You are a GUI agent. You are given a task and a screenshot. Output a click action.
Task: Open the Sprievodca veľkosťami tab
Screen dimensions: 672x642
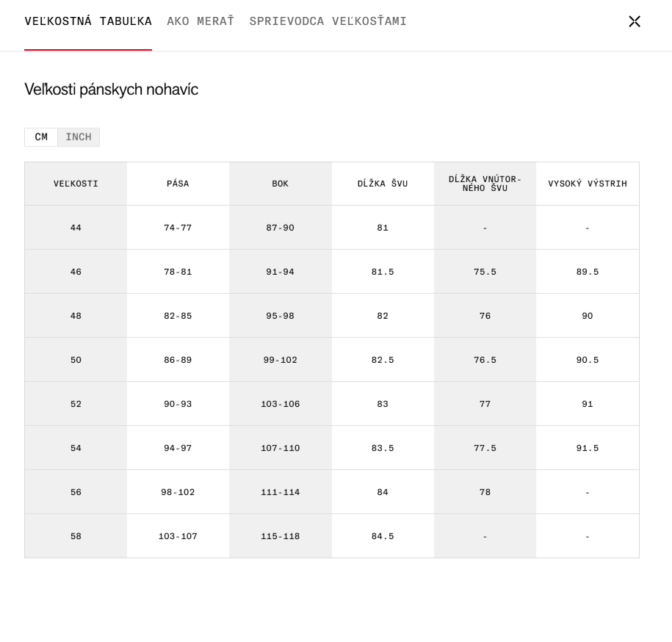tap(328, 21)
